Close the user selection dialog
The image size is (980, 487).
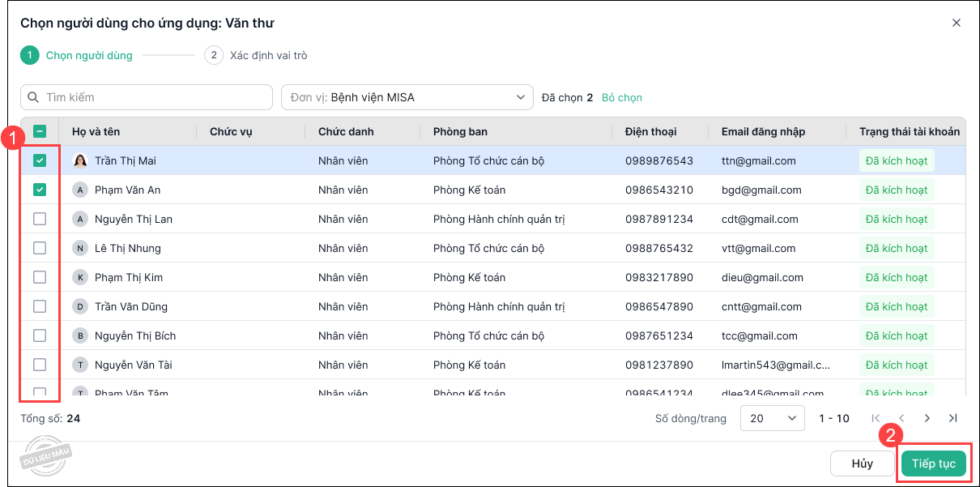(957, 23)
